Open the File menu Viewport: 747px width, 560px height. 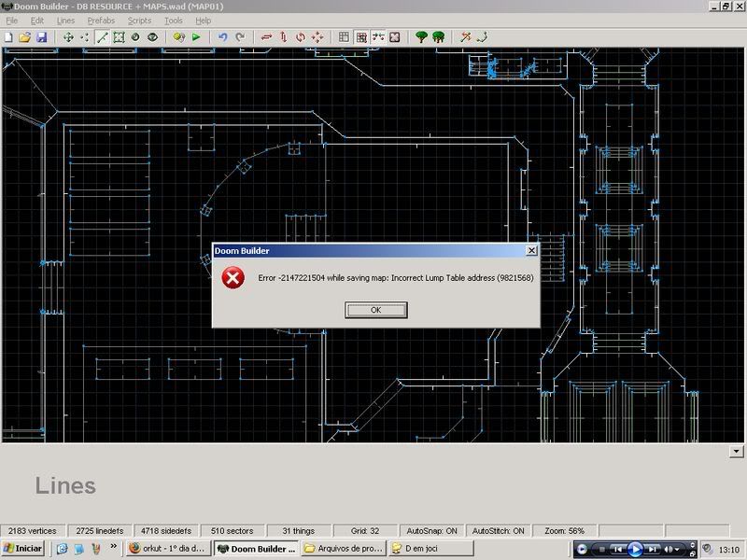click(x=12, y=21)
